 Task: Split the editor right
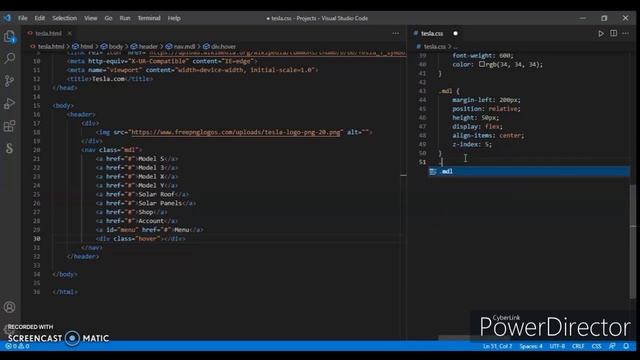[x=613, y=33]
